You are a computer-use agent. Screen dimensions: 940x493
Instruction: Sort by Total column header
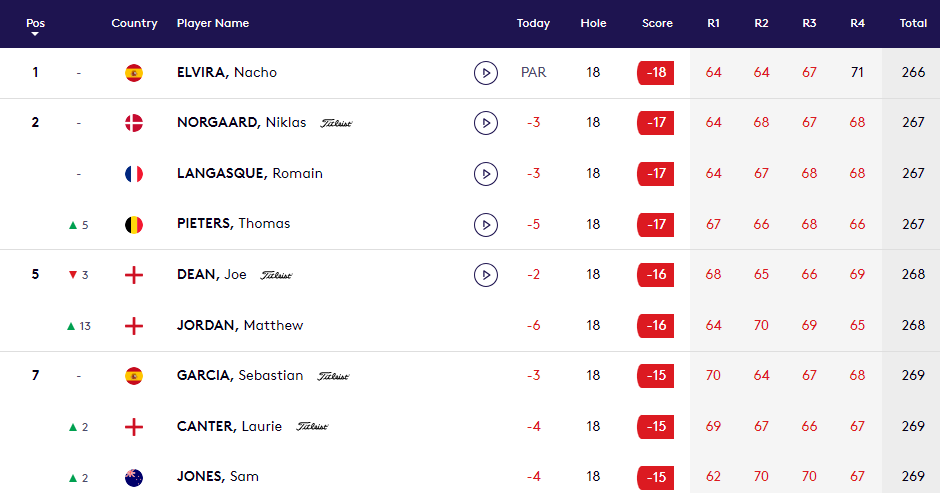click(912, 23)
